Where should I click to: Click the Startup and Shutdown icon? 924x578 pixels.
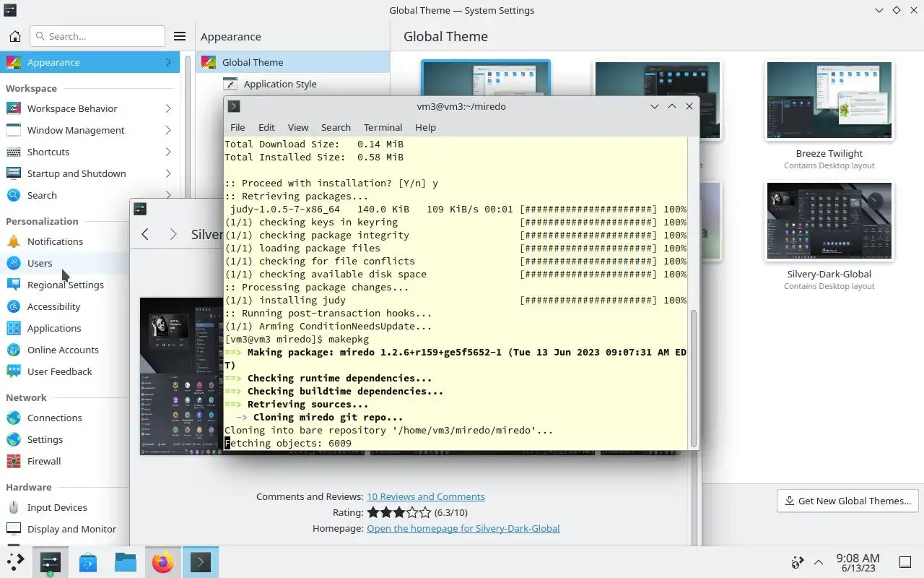click(x=14, y=173)
